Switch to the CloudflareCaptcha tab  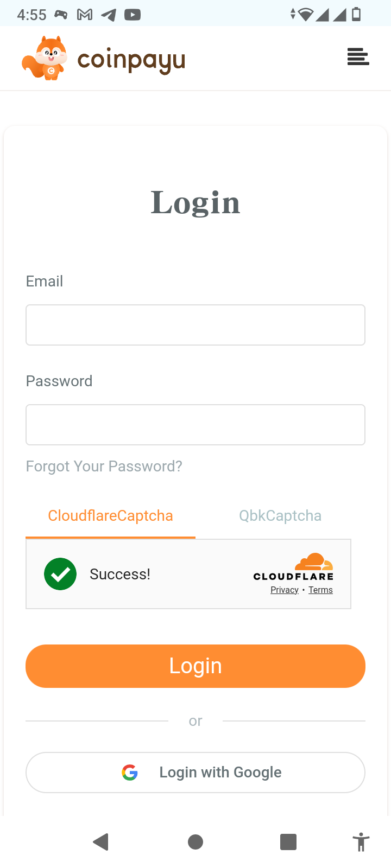point(110,515)
